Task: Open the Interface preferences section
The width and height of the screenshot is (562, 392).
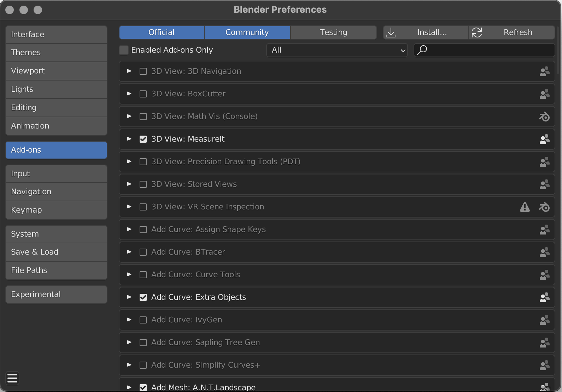Action: click(57, 35)
